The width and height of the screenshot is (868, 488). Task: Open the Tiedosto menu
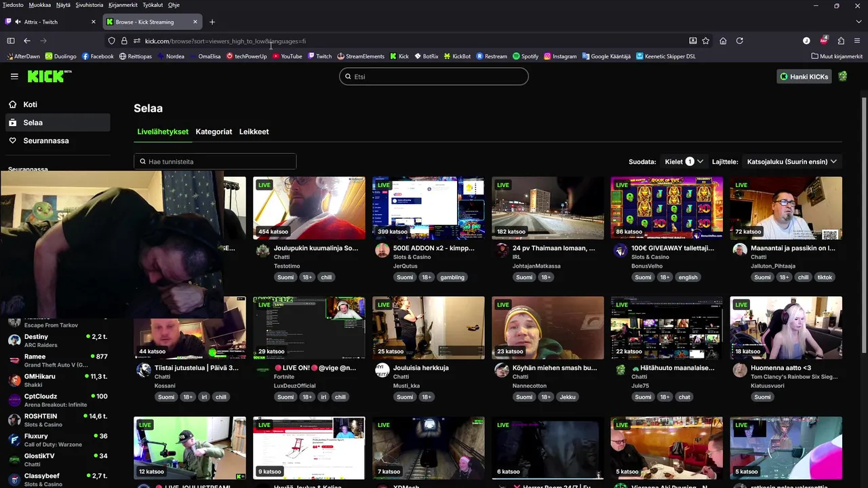tap(13, 5)
